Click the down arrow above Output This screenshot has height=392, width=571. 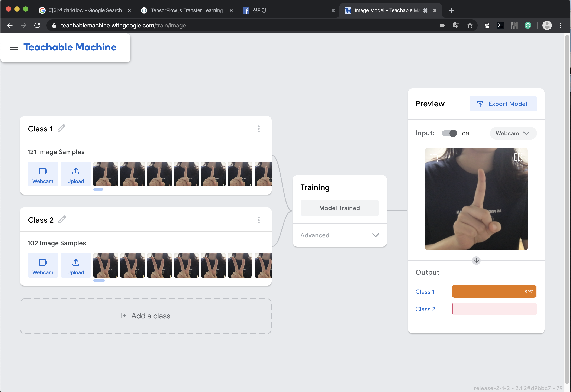coord(476,260)
